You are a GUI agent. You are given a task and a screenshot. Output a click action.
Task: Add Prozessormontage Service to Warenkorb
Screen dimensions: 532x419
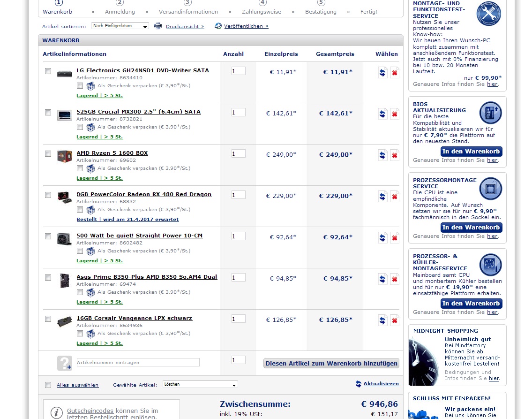point(471,228)
